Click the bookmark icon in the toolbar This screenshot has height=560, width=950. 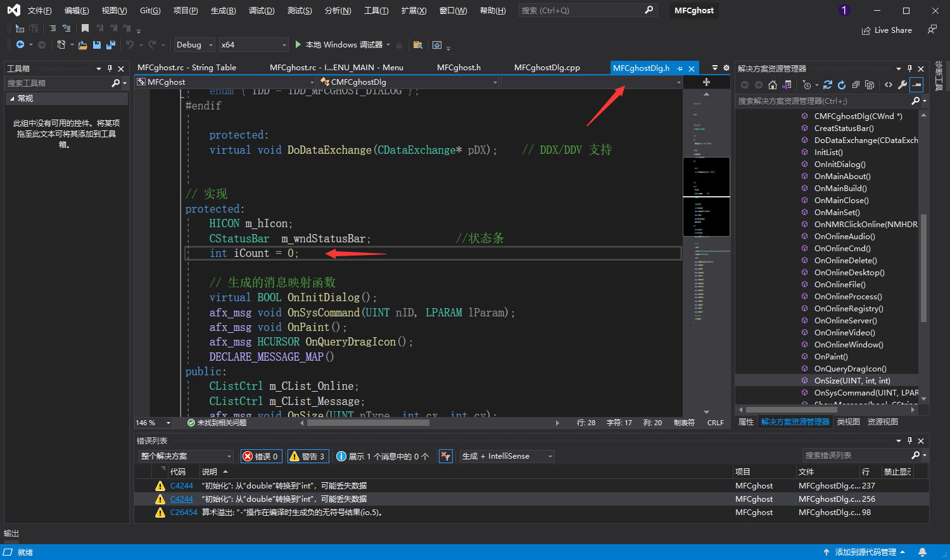[85, 28]
